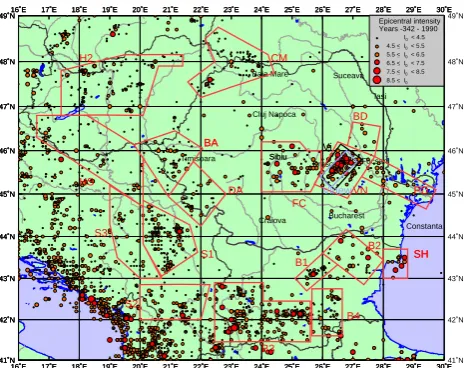Click the '8.5 ≤ I0' legend label text
Screen dimensions: 465x368
point(398,80)
